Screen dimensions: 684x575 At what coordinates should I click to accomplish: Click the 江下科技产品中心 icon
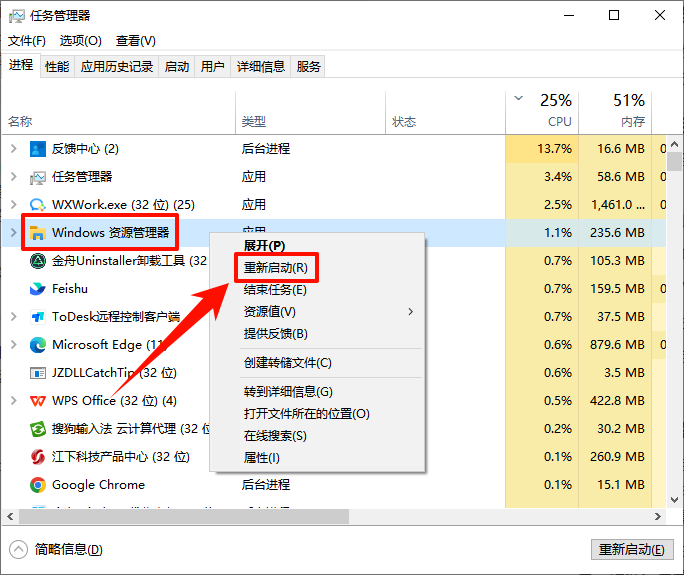38,457
